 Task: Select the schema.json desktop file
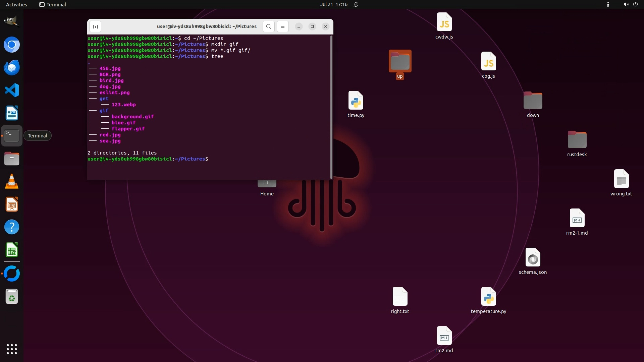(533, 258)
